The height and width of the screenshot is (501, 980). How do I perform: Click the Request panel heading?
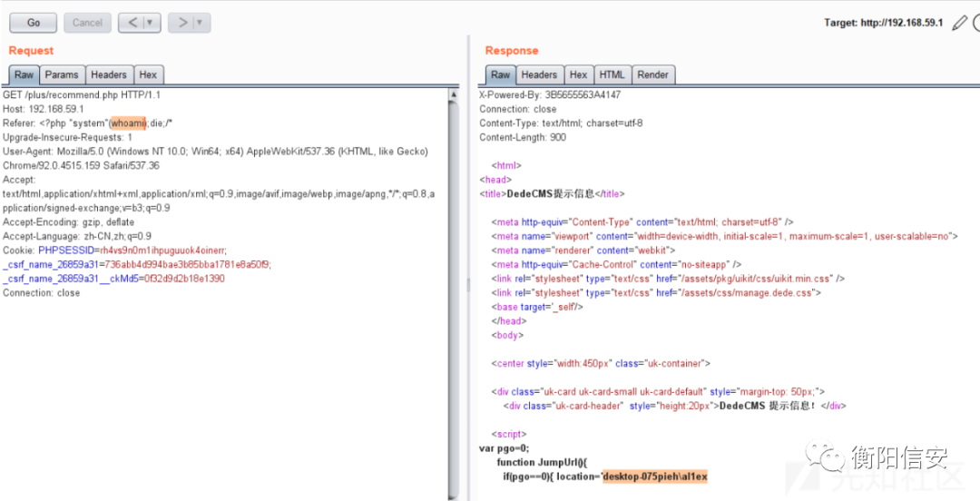[31, 51]
